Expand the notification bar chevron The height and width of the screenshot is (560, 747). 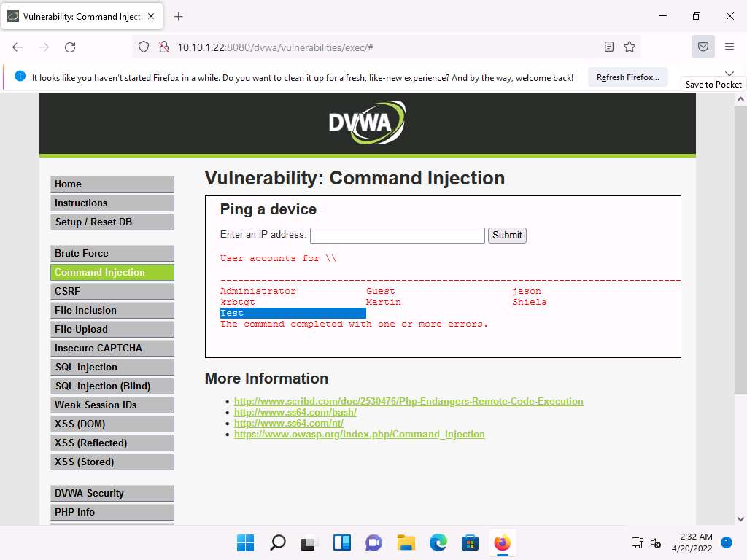(729, 72)
